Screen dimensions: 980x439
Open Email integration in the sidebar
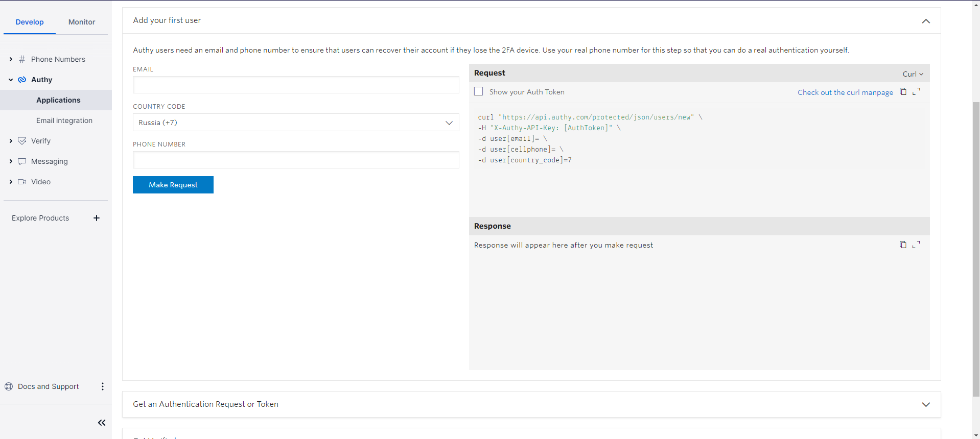(64, 120)
